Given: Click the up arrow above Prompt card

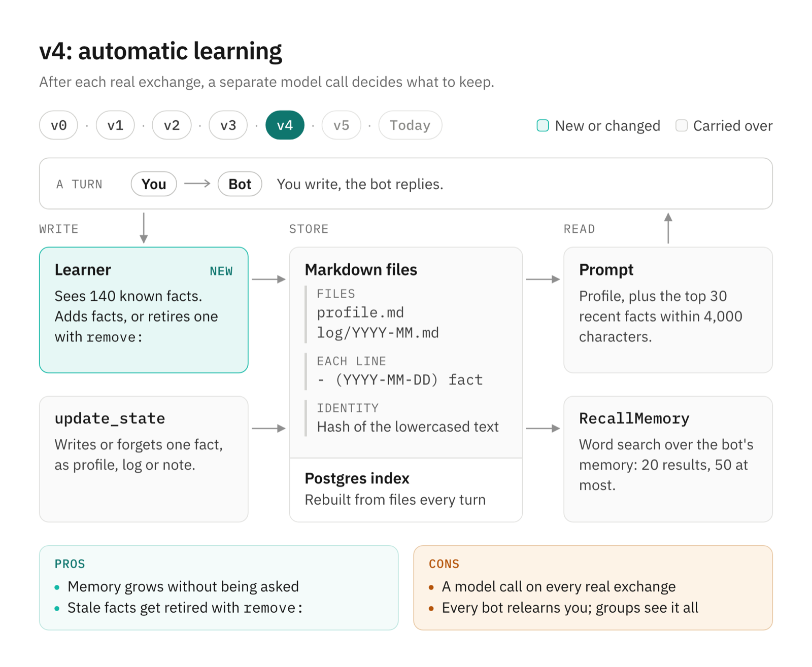Looking at the screenshot, I should tap(668, 228).
